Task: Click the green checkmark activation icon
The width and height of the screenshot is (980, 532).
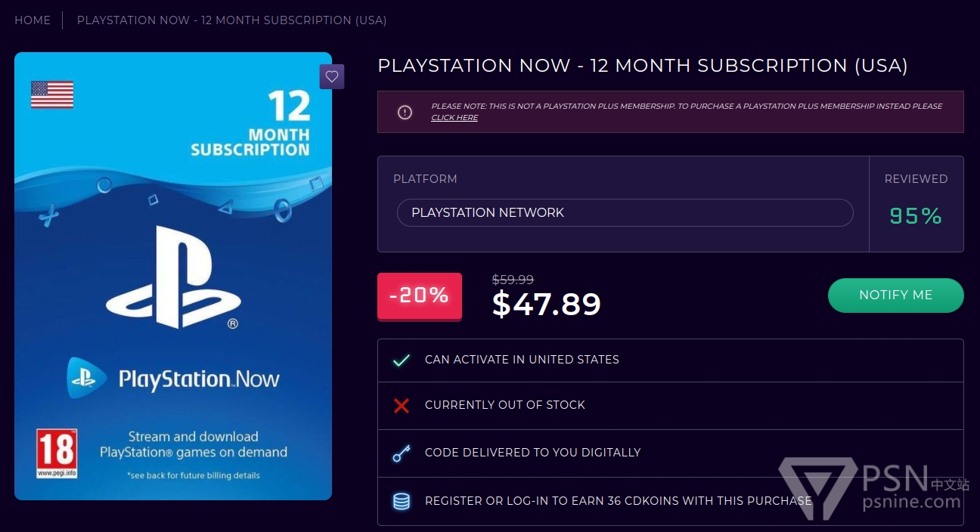Action: 402,360
